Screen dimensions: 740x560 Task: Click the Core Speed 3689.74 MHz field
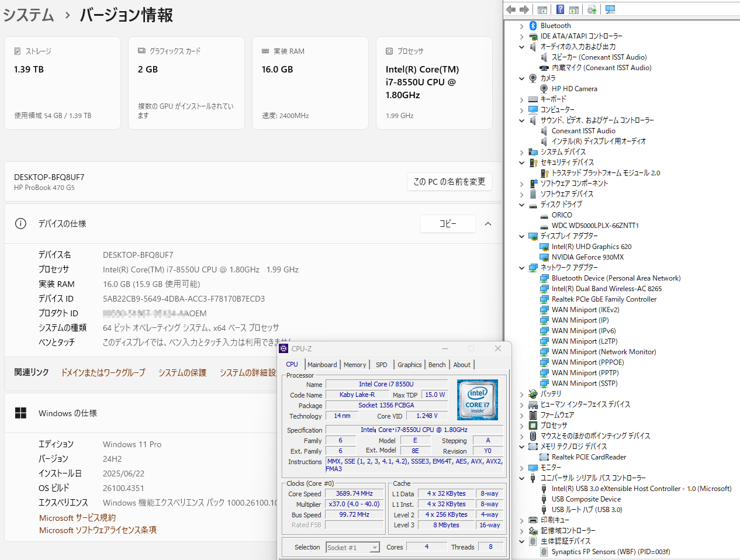[354, 494]
